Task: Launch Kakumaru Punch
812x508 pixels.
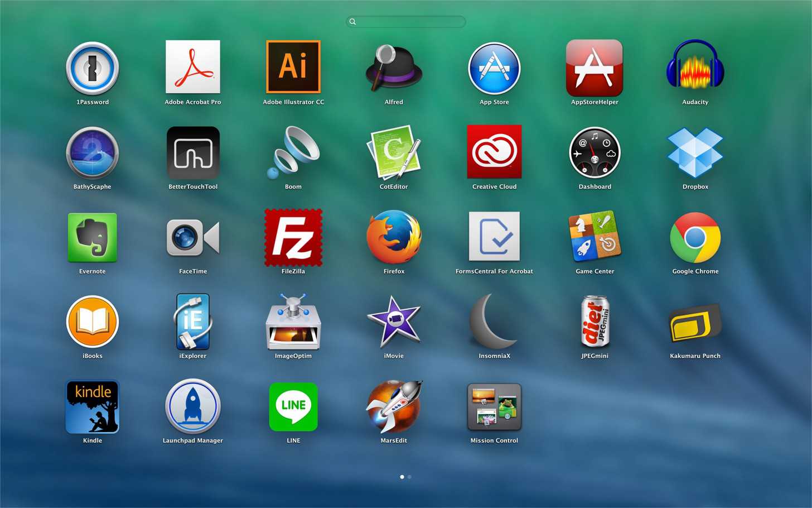Action: pyautogui.click(x=695, y=323)
